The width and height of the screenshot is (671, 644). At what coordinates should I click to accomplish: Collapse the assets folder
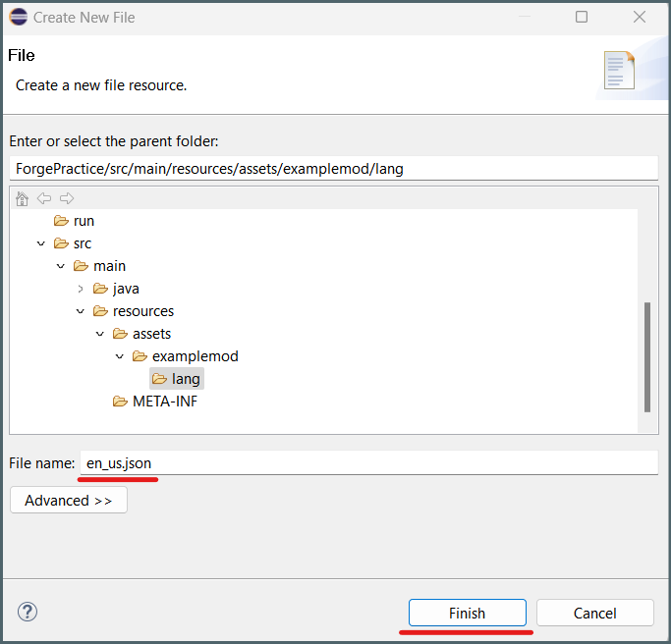[100, 334]
